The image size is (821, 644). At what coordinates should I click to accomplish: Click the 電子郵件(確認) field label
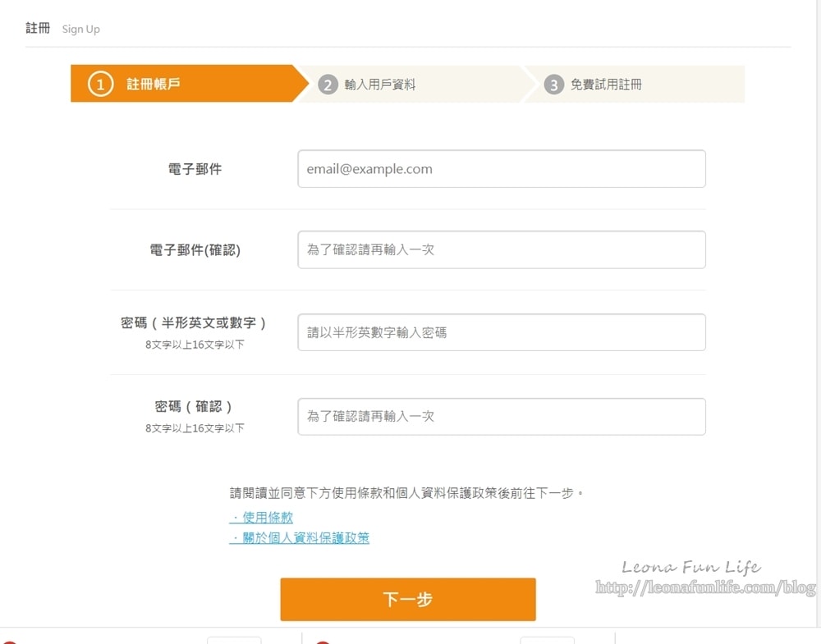(x=195, y=250)
